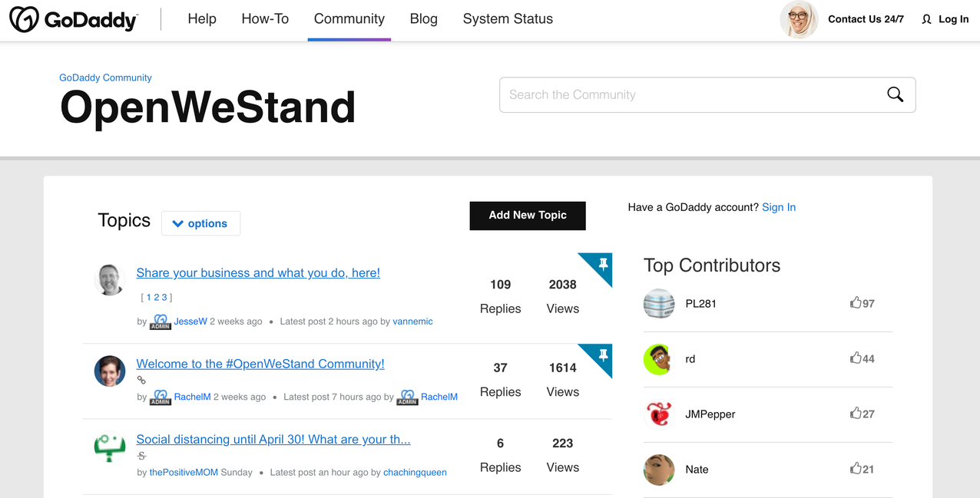Open chachingqueen profile link
The width and height of the screenshot is (980, 498).
(415, 473)
